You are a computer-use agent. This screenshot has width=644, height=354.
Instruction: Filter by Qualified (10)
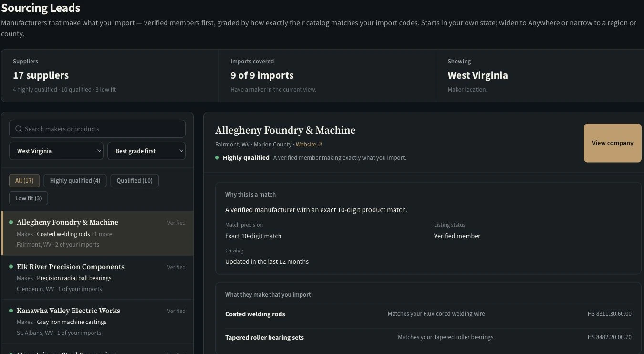135,180
